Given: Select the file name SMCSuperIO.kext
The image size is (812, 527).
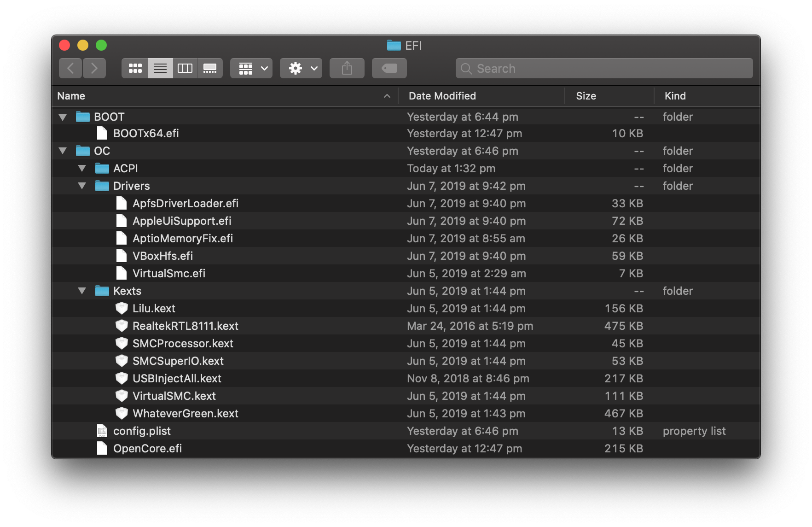Looking at the screenshot, I should pos(178,361).
